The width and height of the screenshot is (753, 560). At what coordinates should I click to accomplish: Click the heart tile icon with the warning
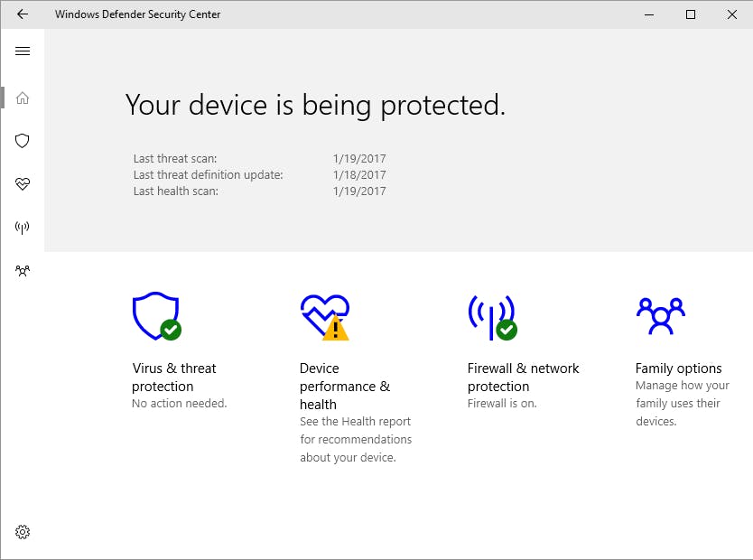(323, 316)
